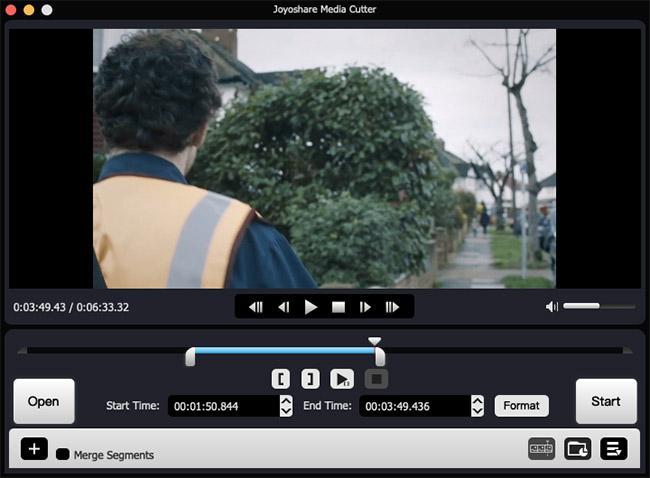Image resolution: width=650 pixels, height=478 pixels.
Task: Mute audio via the speaker icon
Action: [x=552, y=307]
